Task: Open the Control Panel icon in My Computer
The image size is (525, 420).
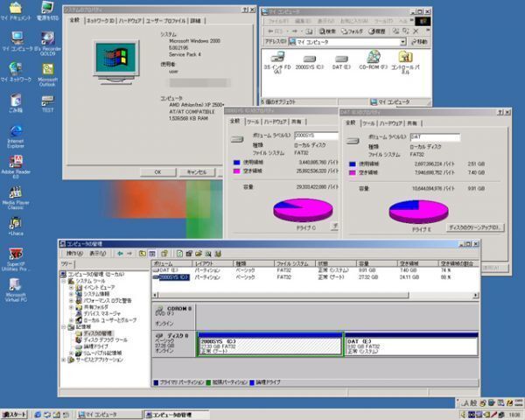Action: [404, 58]
